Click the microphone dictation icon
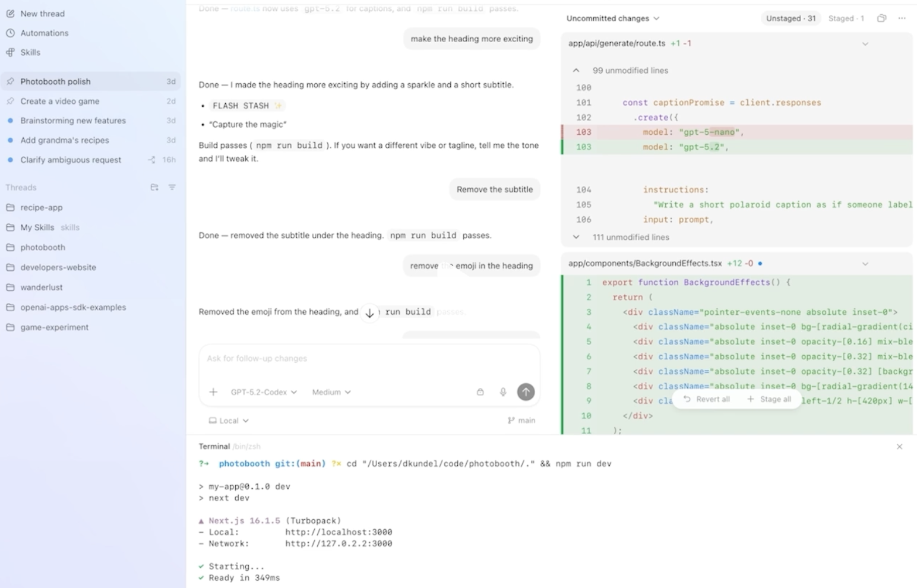This screenshot has height=588, width=917. (x=503, y=392)
